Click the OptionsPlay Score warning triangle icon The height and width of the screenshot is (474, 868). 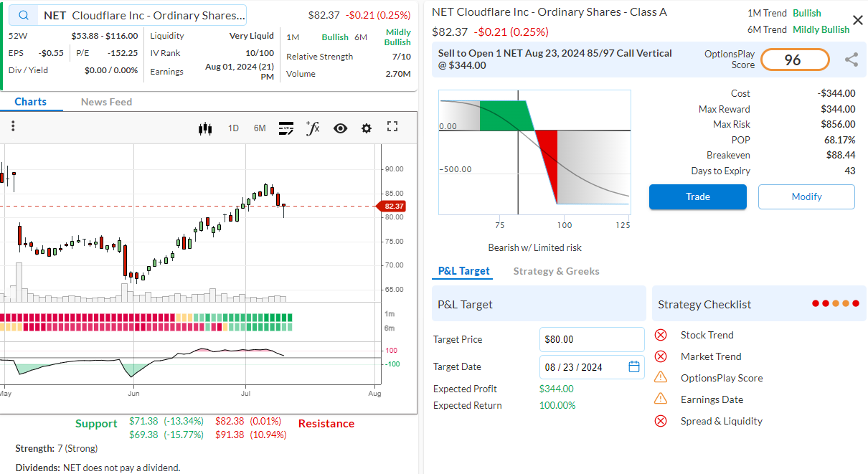click(661, 378)
